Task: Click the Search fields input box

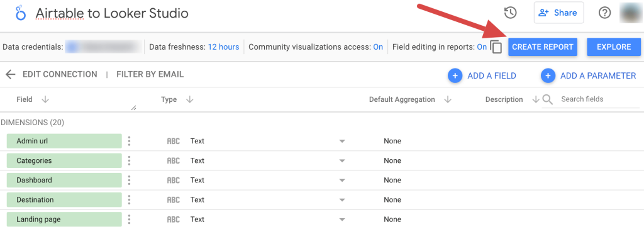Action: coord(594,99)
